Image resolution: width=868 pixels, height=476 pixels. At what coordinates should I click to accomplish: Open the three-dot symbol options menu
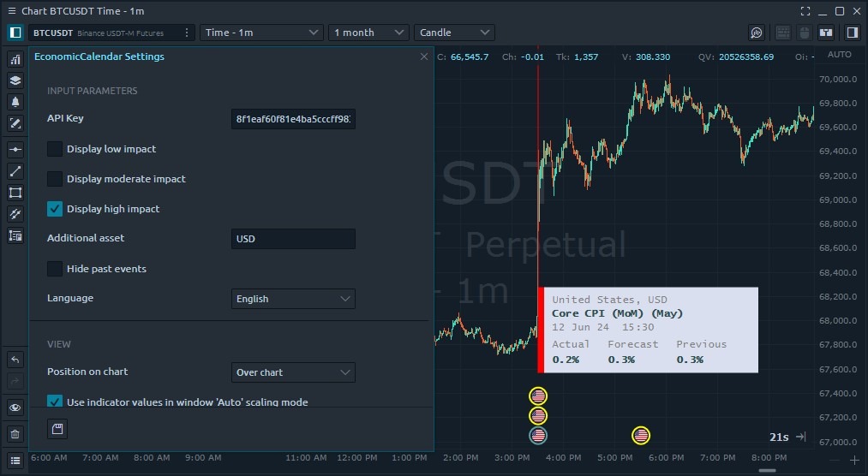[187, 33]
